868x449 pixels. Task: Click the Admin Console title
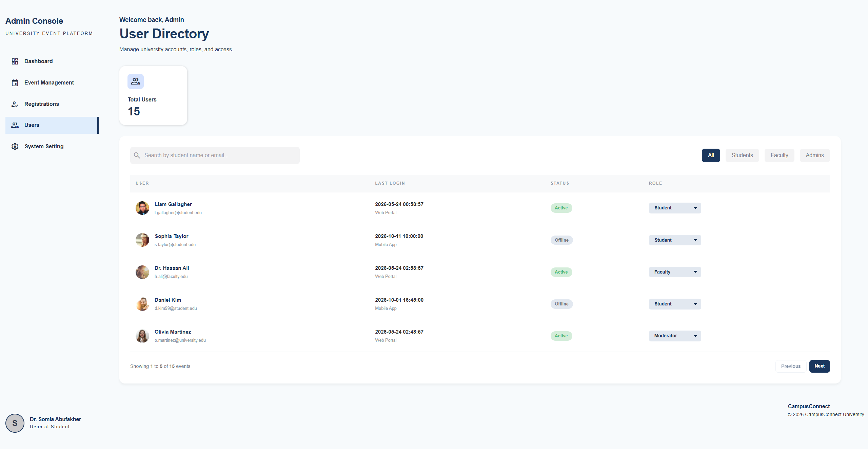coord(34,21)
